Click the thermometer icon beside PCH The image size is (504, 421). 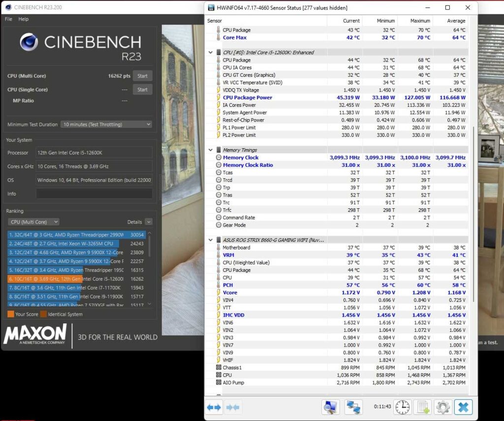(219, 285)
